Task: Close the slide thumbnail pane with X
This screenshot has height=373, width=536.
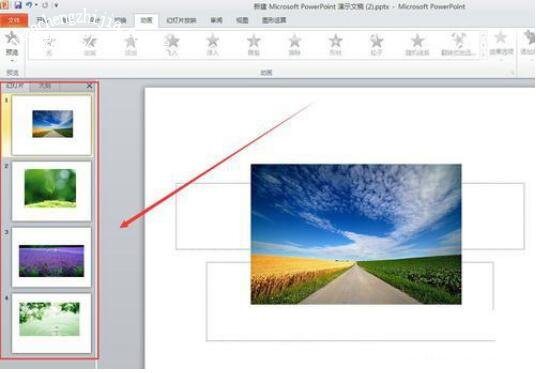Action: tap(90, 86)
